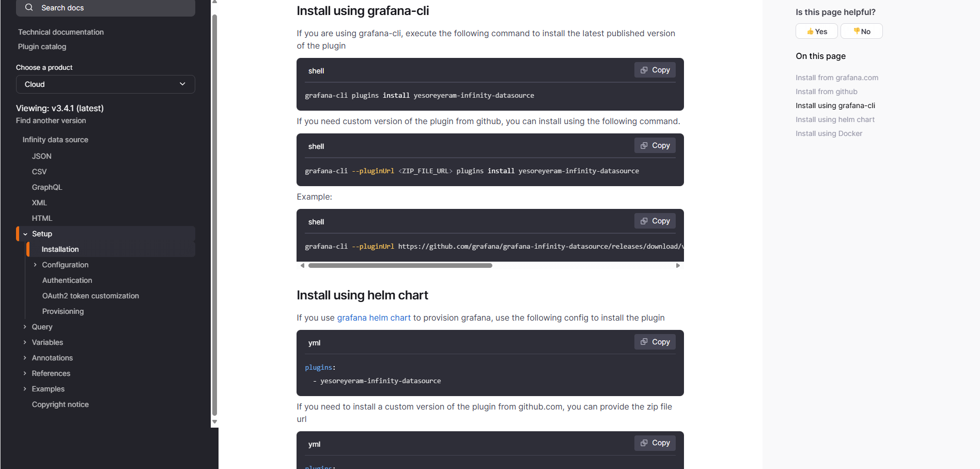Click thumbs-down No helpful button

click(862, 32)
